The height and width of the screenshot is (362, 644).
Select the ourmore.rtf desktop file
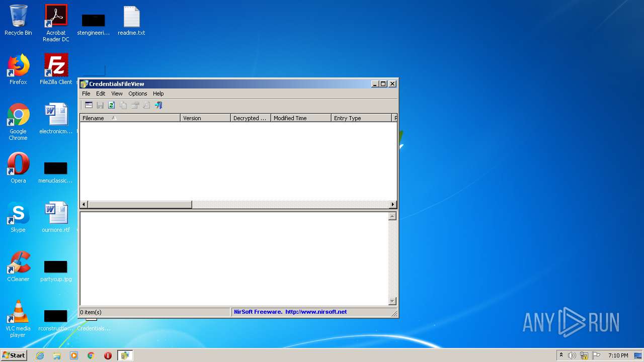tap(56, 217)
